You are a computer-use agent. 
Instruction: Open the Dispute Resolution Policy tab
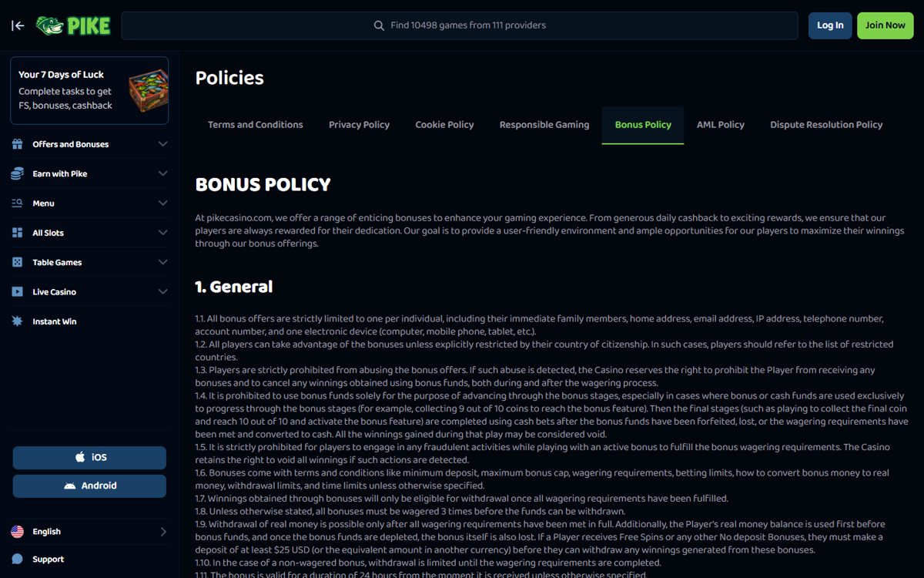[826, 125]
